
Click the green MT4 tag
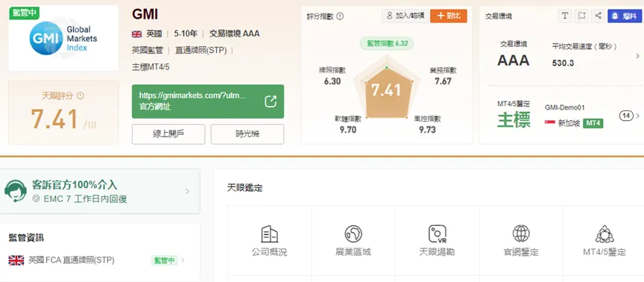click(593, 123)
